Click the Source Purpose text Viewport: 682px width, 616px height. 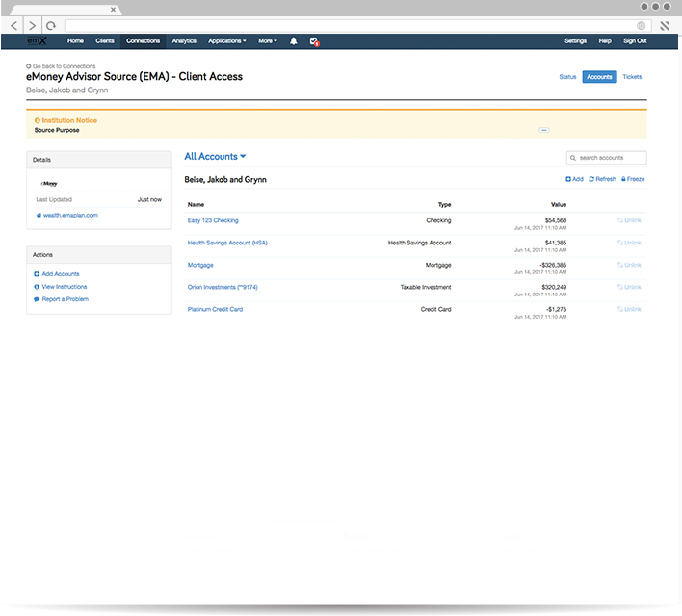(57, 130)
